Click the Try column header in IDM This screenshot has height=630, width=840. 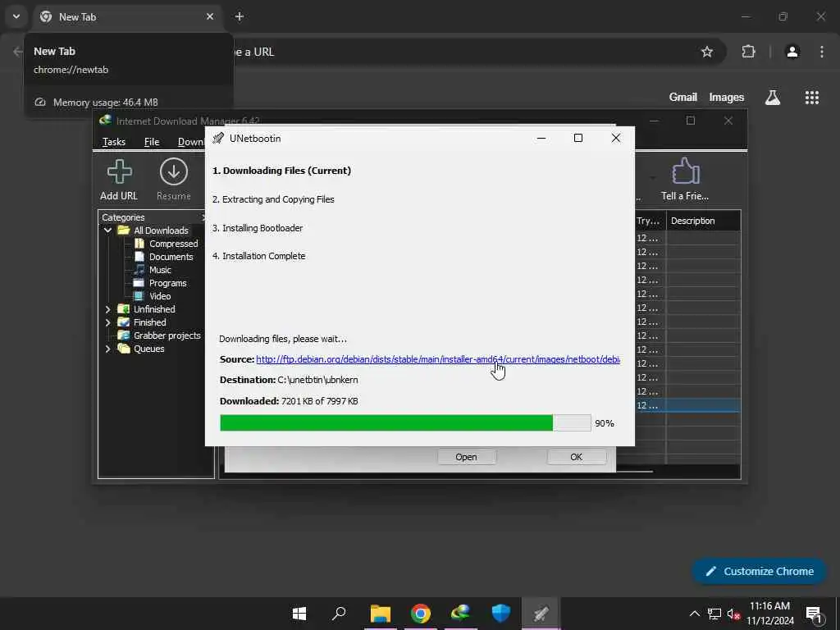[x=650, y=221]
